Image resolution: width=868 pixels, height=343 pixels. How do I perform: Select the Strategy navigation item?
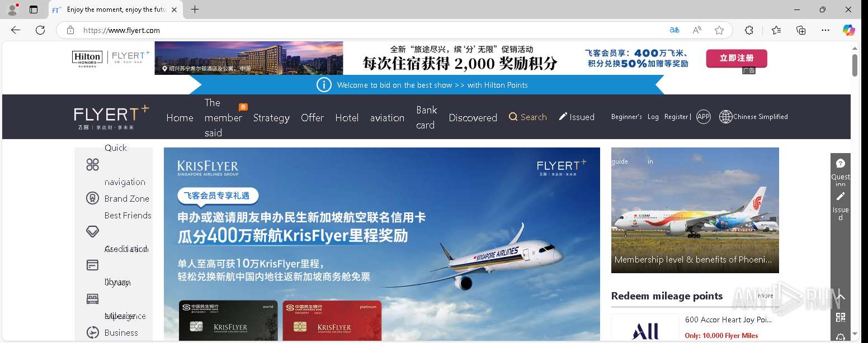271,118
